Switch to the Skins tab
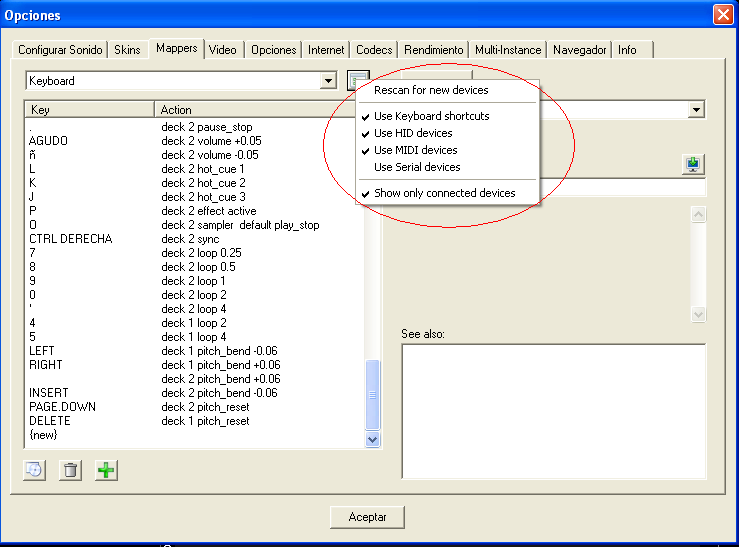This screenshot has height=547, width=739. coord(127,50)
